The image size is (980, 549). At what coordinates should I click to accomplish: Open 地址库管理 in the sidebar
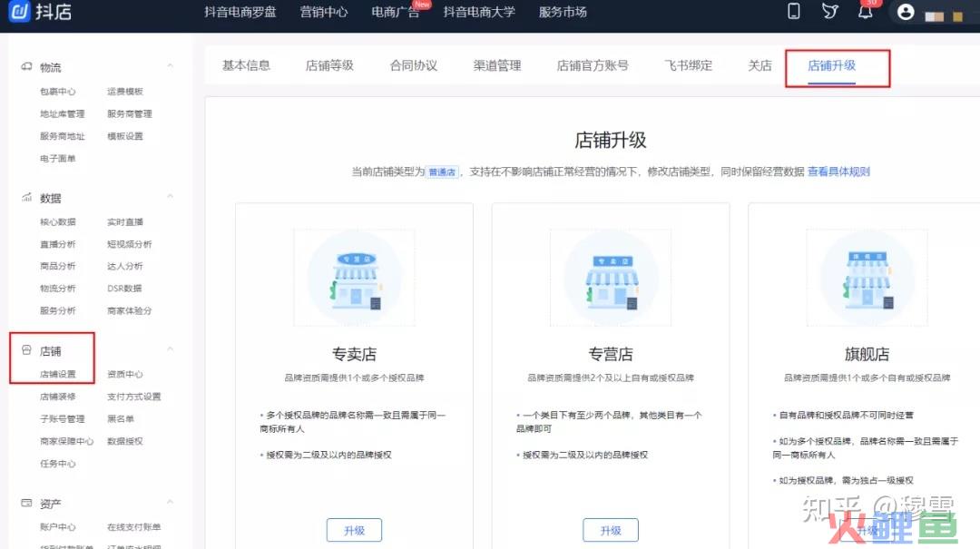(x=62, y=113)
